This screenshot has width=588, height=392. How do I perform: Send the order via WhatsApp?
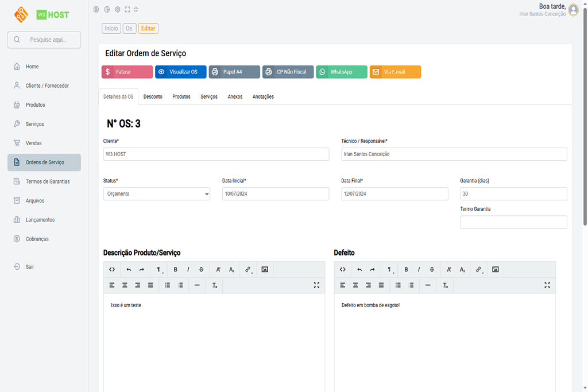coord(341,72)
